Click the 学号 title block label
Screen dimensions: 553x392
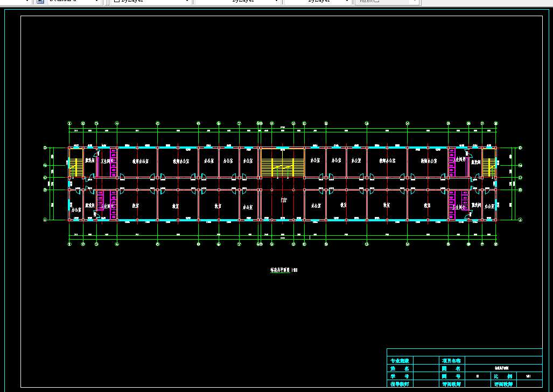tap(400, 376)
